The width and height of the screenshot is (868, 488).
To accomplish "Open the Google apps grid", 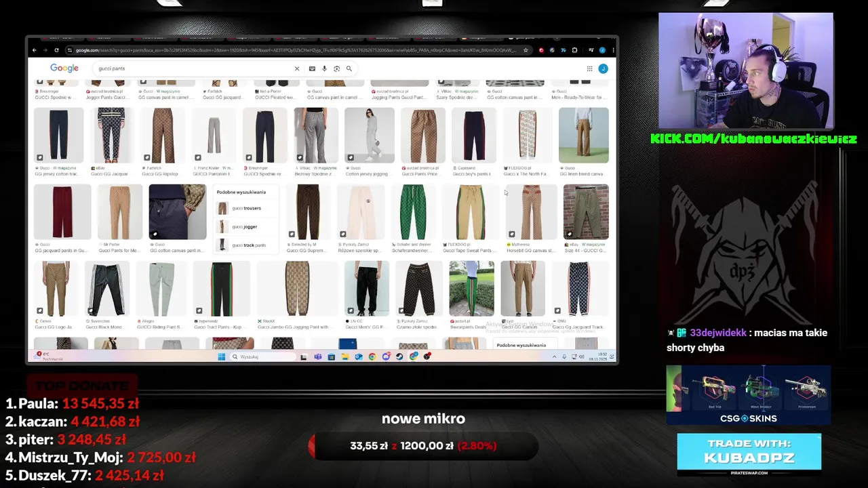I will click(589, 68).
